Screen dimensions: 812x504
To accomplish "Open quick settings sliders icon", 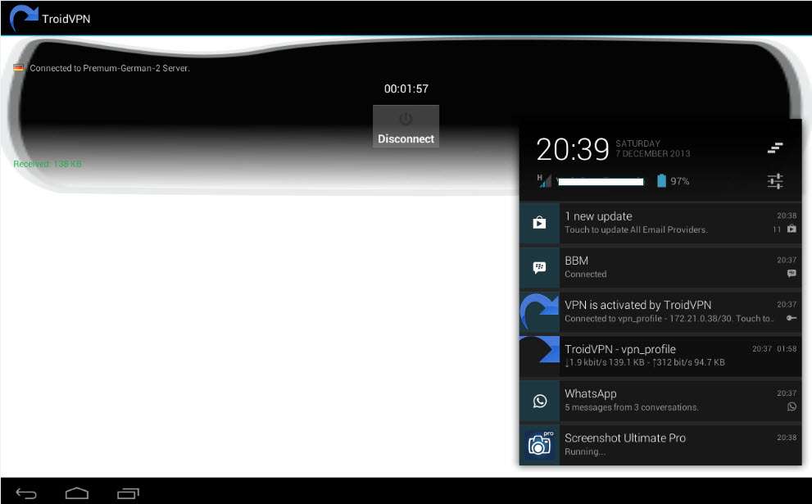I will (x=774, y=181).
